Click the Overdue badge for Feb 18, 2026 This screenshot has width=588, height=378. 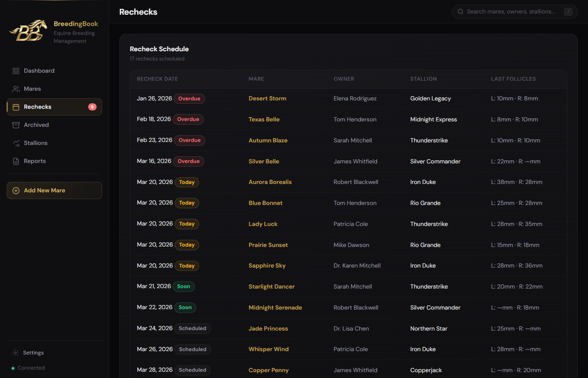(188, 120)
